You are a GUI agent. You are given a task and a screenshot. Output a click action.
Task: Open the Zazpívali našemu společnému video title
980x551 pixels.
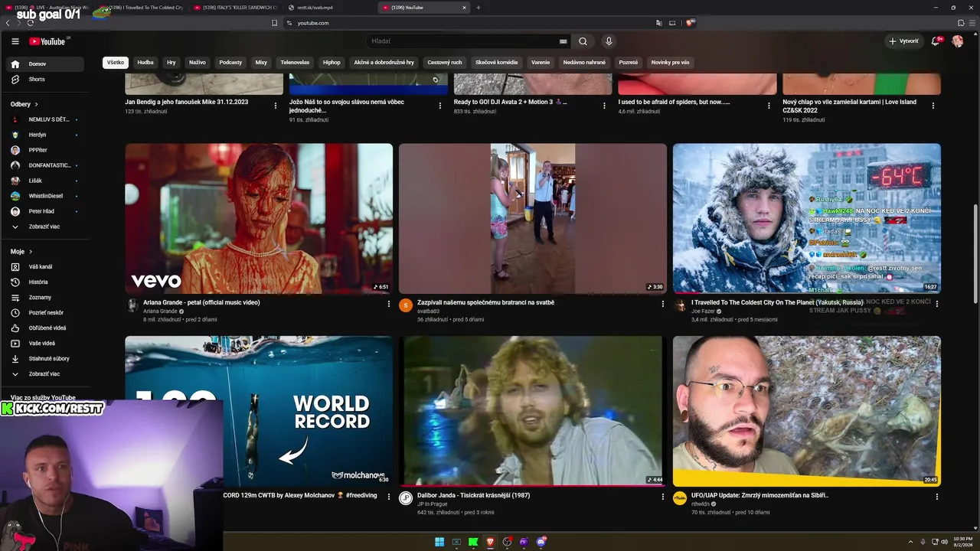(x=485, y=303)
